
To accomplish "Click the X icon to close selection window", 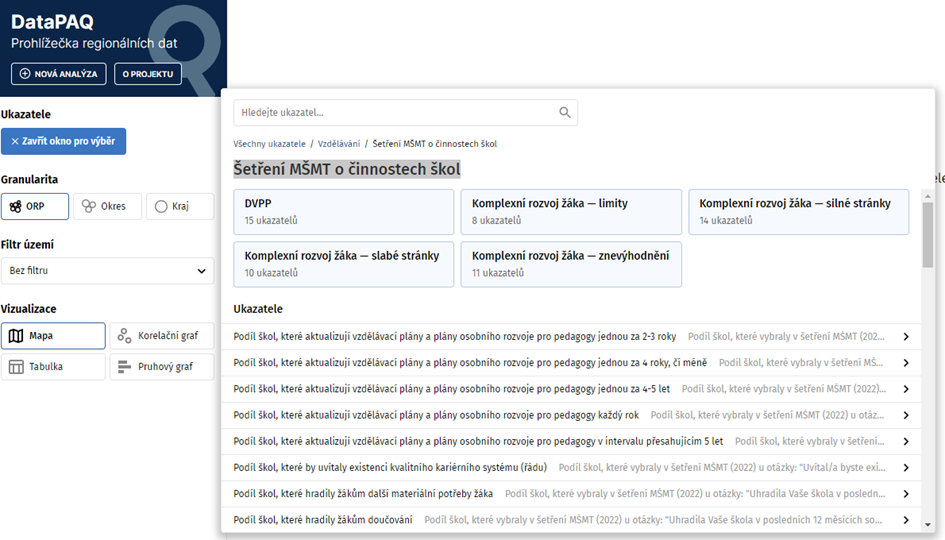I will (14, 142).
